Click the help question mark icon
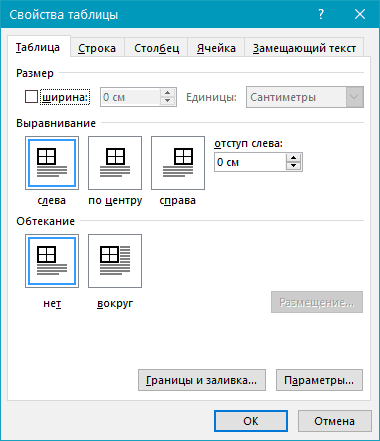 [321, 14]
